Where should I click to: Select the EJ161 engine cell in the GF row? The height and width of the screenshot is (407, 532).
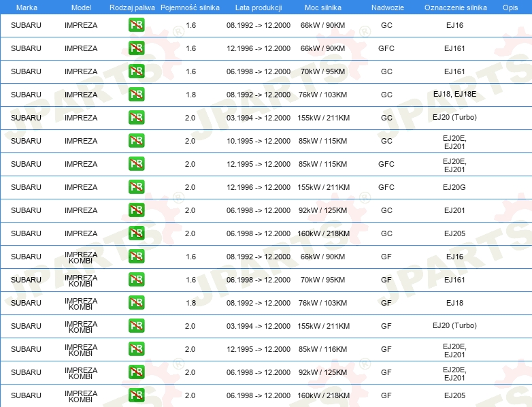(x=454, y=280)
